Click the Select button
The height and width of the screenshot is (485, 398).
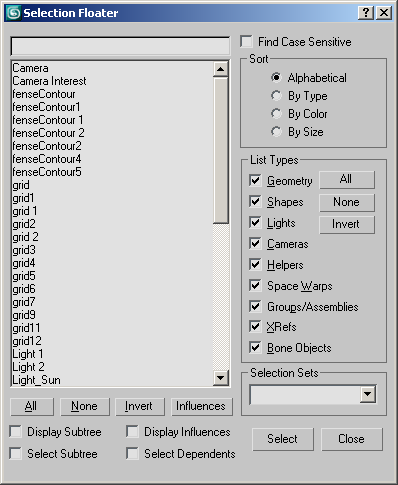[x=283, y=439]
